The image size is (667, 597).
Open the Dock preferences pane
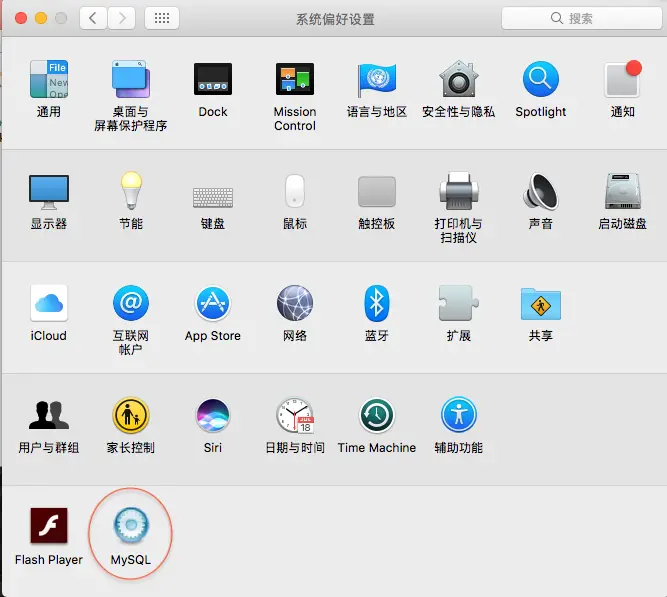213,80
